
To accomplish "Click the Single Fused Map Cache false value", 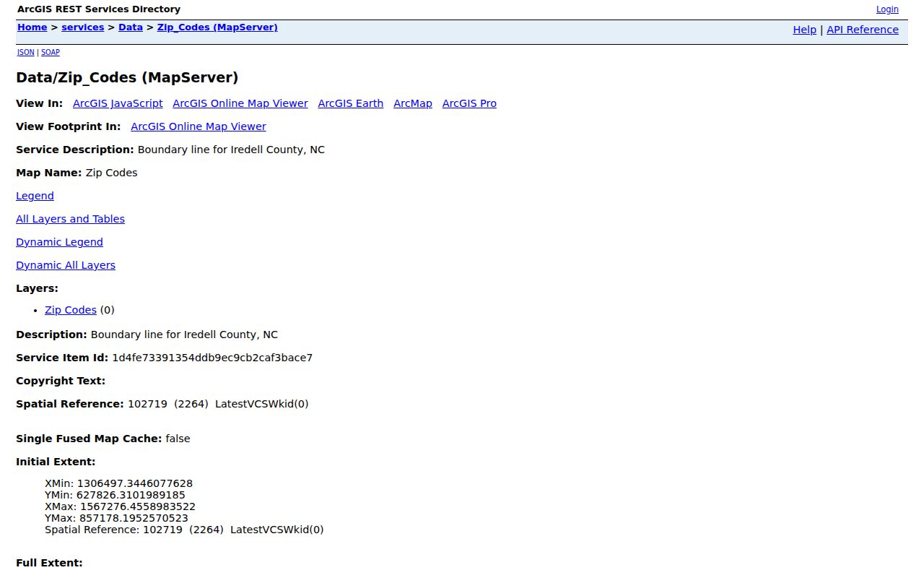I will pyautogui.click(x=178, y=439).
